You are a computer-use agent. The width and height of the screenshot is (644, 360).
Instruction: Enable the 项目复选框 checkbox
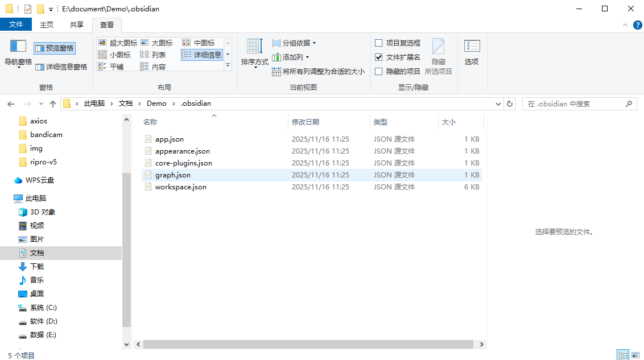(x=379, y=43)
